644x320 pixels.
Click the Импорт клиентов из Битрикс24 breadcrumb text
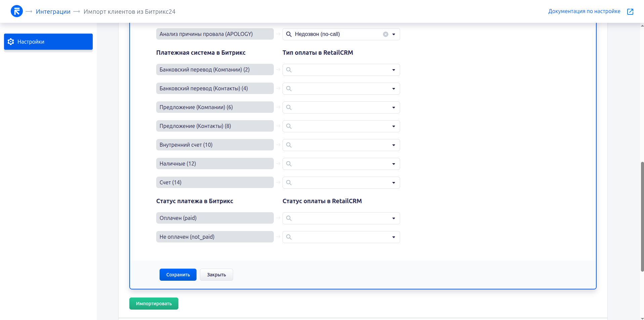tap(129, 12)
